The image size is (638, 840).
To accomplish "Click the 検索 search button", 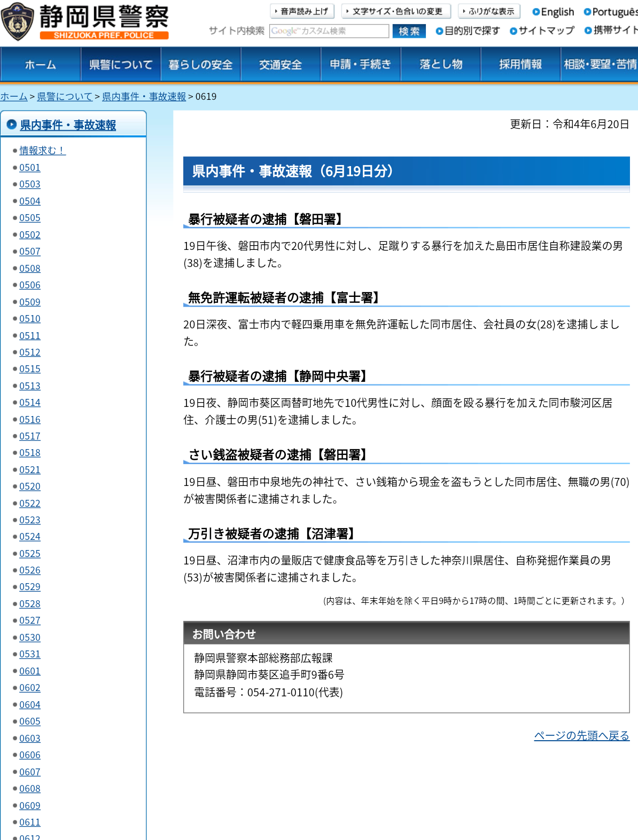I will 409,31.
